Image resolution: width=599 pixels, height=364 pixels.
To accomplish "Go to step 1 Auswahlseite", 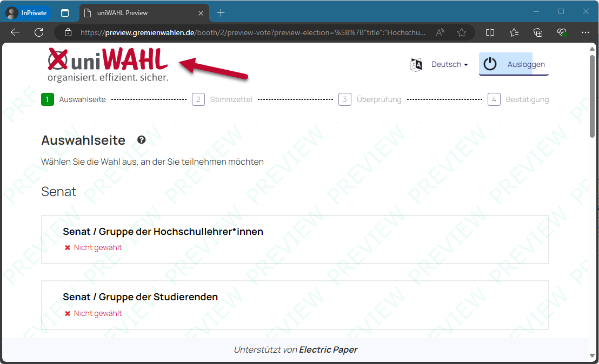I will (x=74, y=99).
